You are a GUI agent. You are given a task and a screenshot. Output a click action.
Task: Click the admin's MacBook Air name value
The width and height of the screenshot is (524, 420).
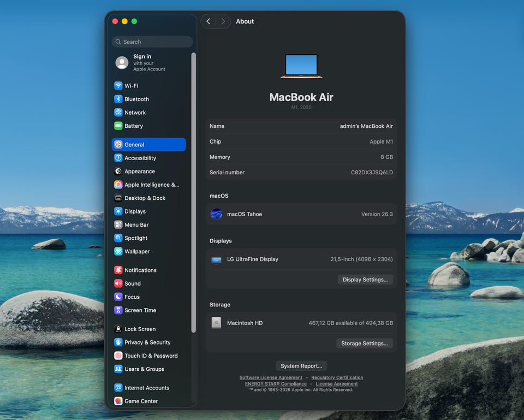tap(366, 126)
